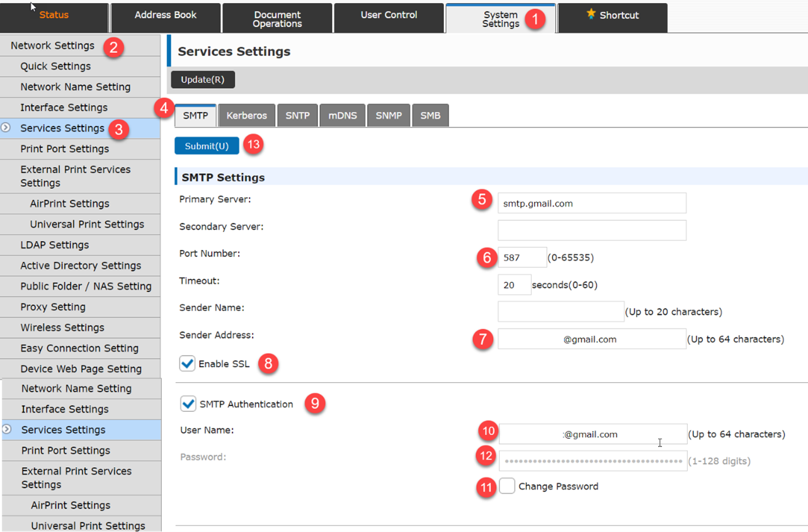Uncheck the SMTP Authentication checkbox
808x532 pixels.
coord(188,404)
